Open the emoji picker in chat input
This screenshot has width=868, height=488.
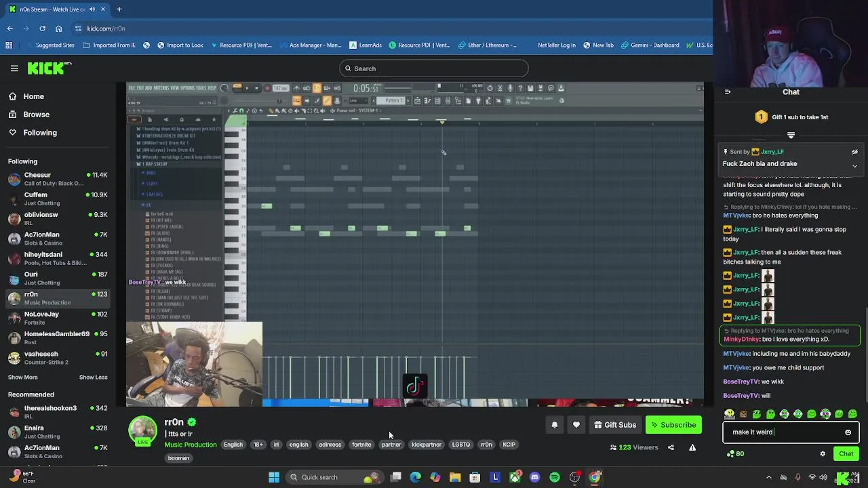pyautogui.click(x=848, y=432)
